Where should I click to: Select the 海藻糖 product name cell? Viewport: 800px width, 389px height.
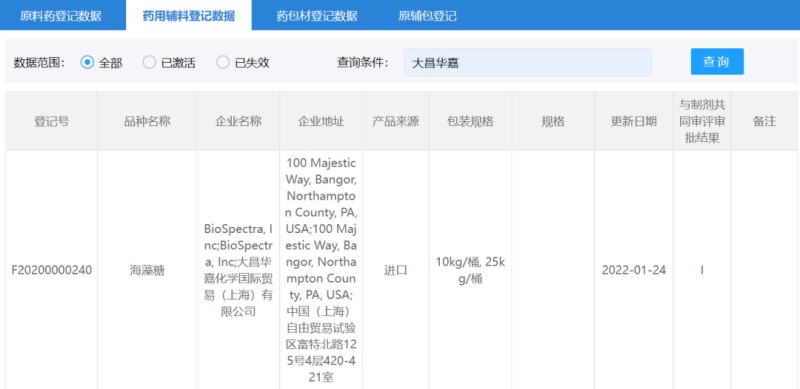tap(147, 270)
